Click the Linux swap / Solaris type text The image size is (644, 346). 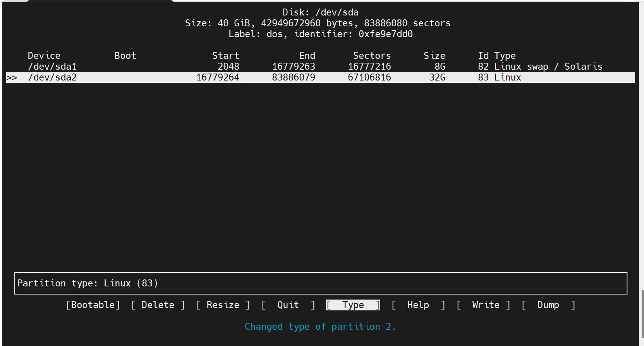[548, 67]
